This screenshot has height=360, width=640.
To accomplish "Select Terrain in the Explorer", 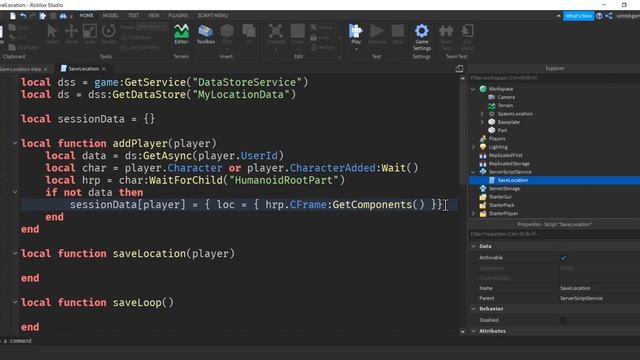I will coord(505,105).
